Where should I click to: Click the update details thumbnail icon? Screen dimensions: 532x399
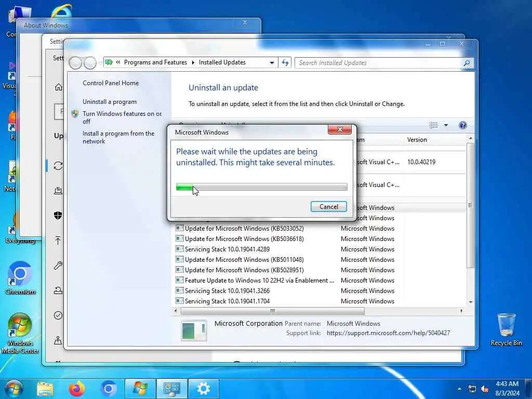[x=194, y=330]
